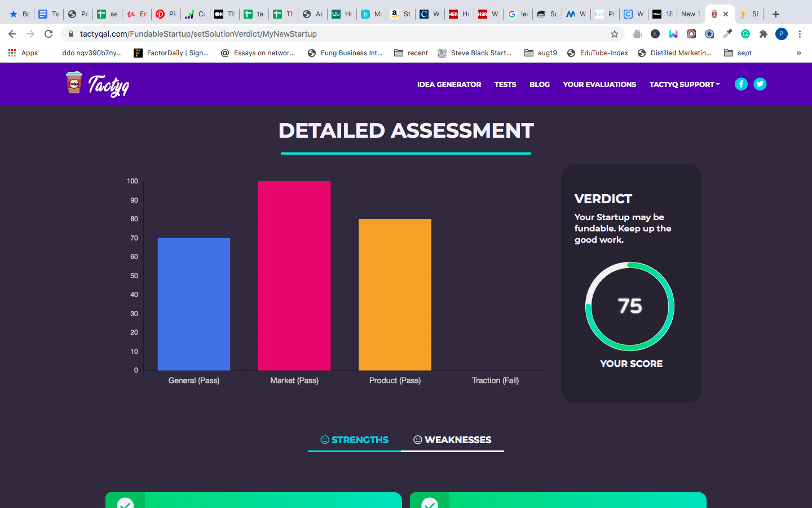The image size is (812, 508).
Task: Click the Product (Pass) axis label
Action: pos(395,380)
